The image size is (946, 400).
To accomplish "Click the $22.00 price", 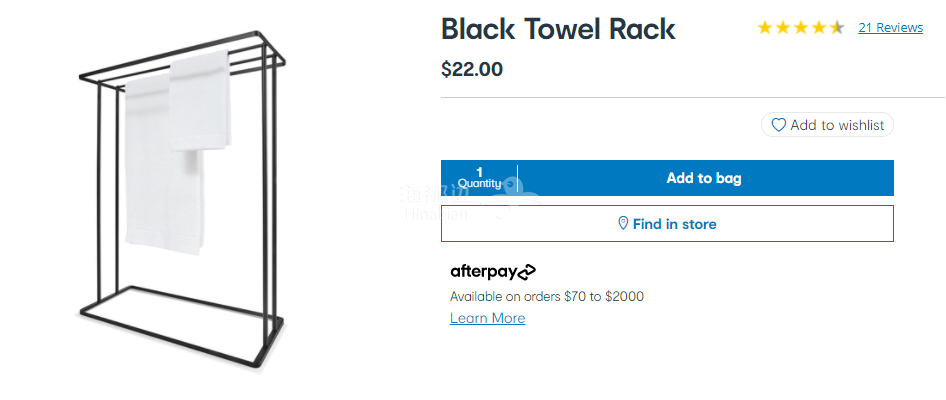I will click(472, 69).
